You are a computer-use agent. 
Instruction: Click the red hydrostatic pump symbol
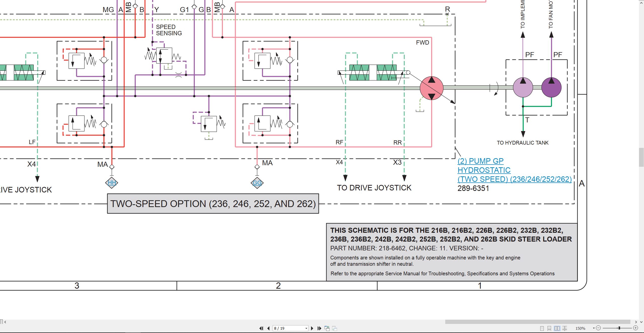click(432, 88)
